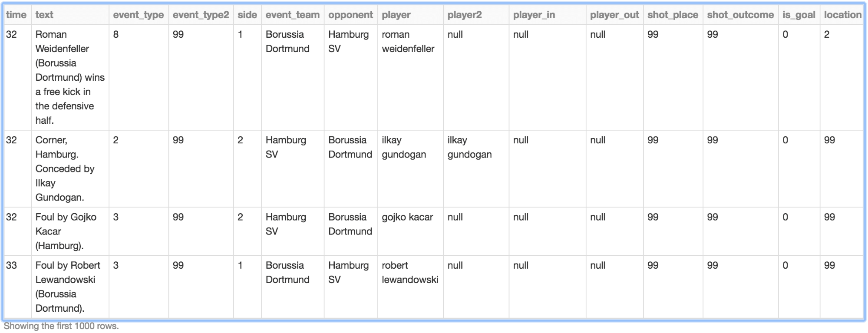Click the 'event_type2' column header
This screenshot has height=333, width=868.
pos(201,15)
